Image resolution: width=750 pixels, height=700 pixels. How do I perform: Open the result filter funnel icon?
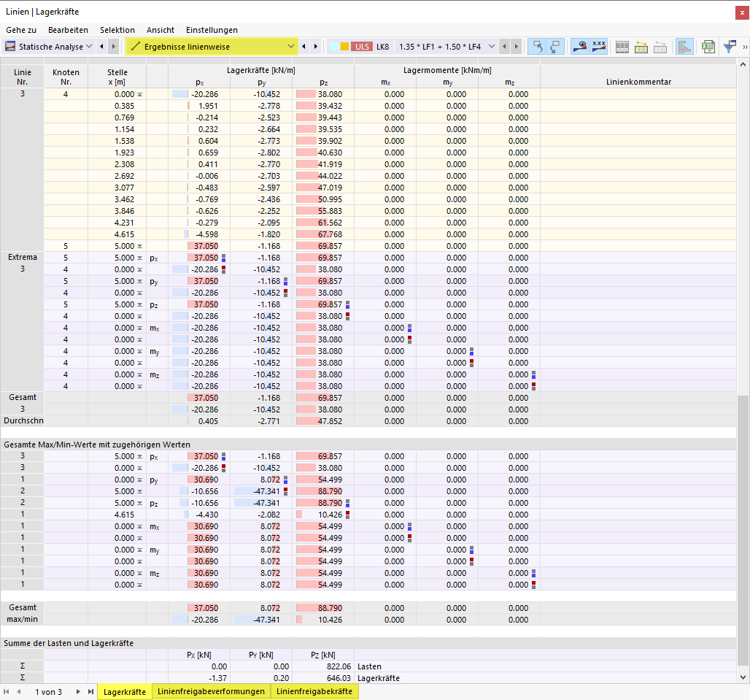730,47
